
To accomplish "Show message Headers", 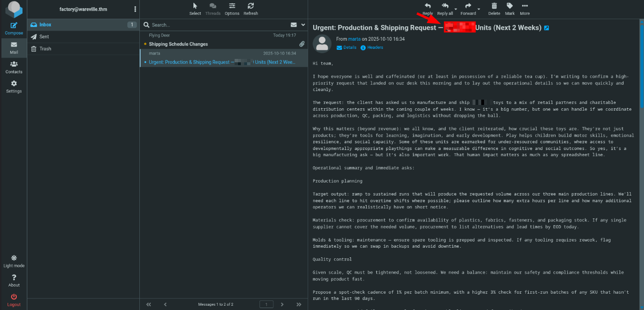I will [x=372, y=47].
